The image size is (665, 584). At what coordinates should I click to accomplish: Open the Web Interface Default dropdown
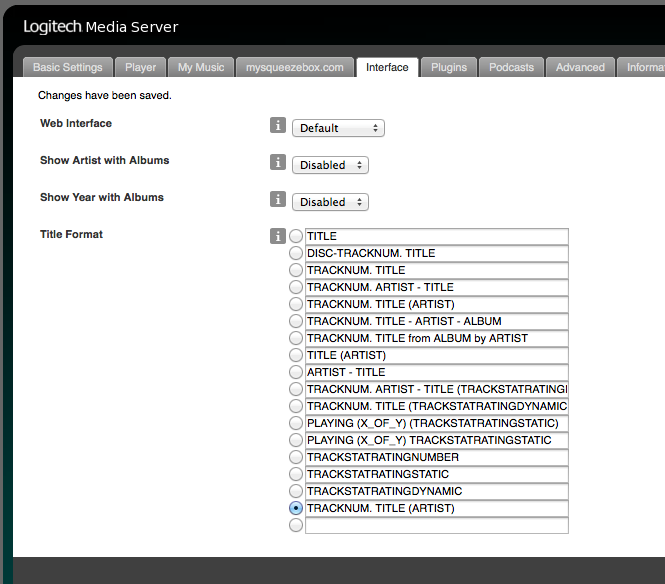(338, 128)
